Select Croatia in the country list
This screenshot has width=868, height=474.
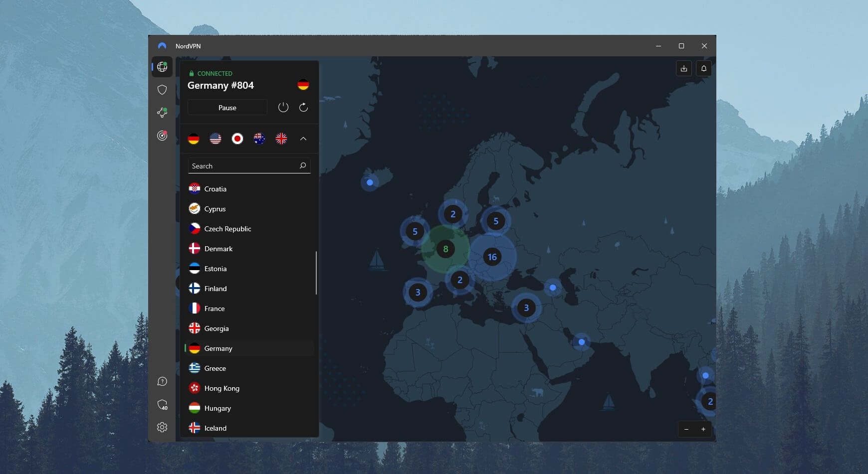249,189
